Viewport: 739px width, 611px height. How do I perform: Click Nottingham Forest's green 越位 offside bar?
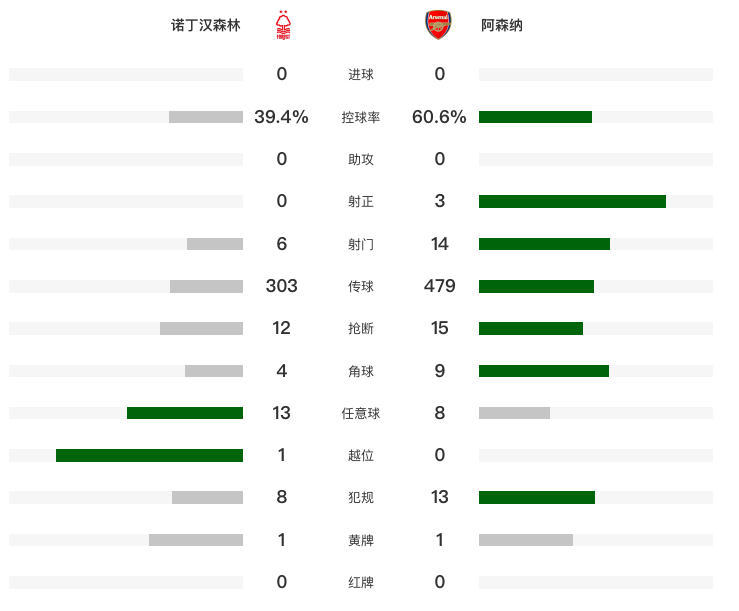[x=149, y=455]
